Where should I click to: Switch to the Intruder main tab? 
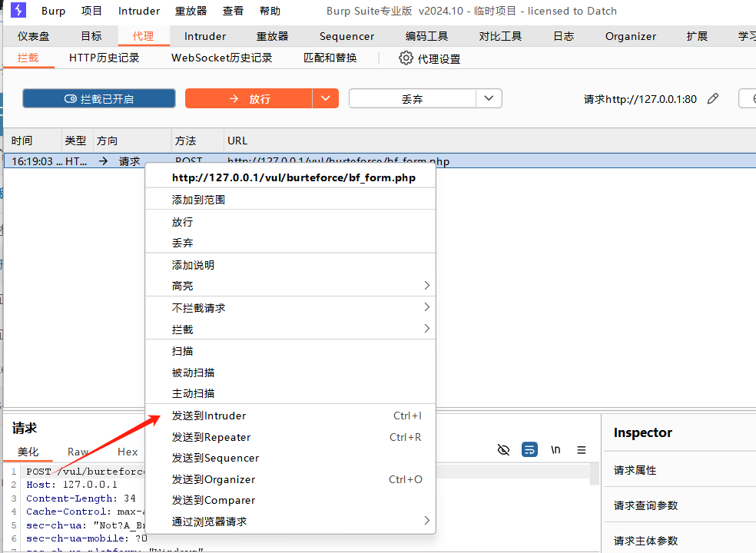coord(205,36)
